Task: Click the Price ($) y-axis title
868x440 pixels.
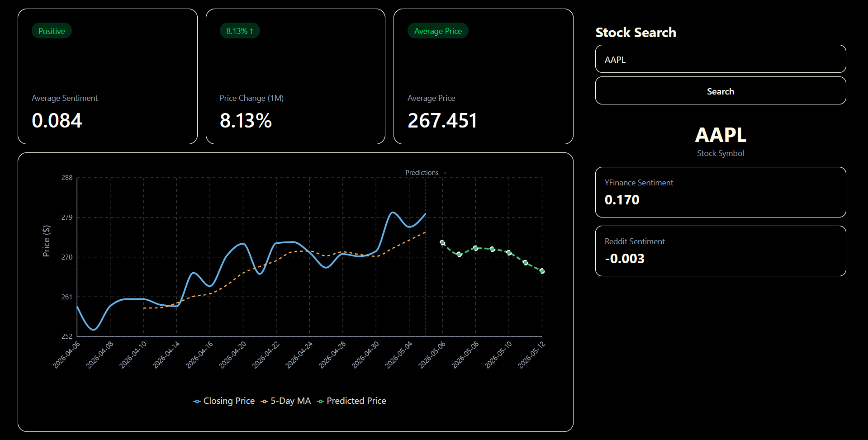Action: [x=46, y=241]
